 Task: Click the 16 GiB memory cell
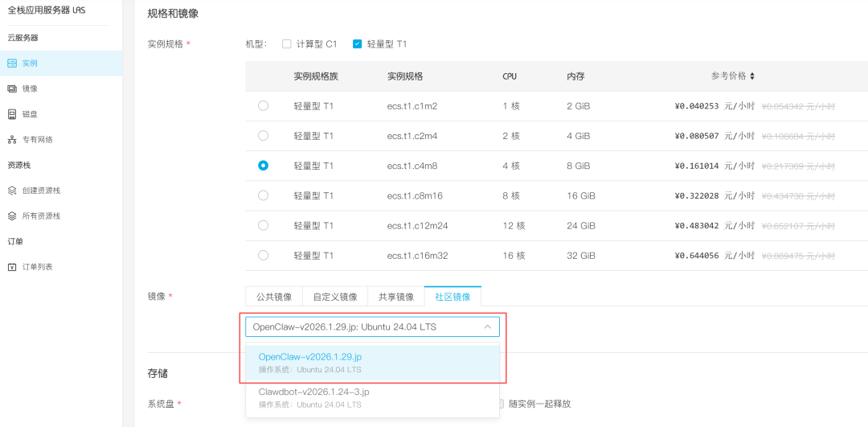[x=581, y=195]
